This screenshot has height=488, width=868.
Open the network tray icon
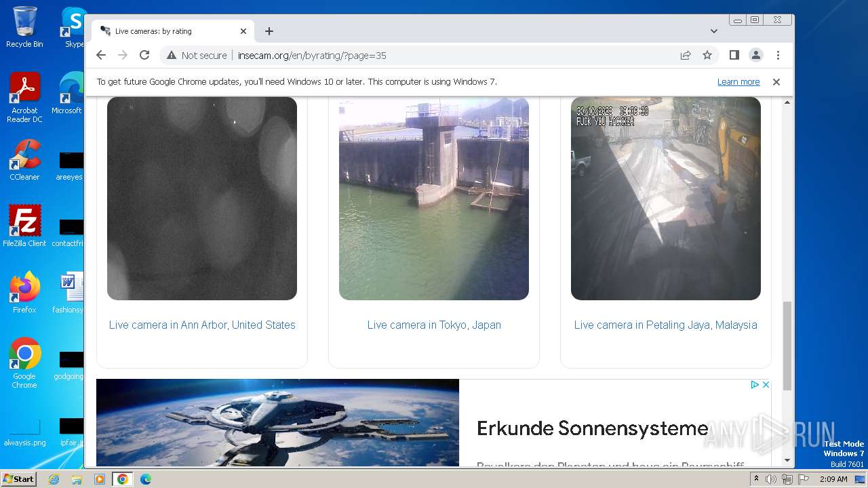tap(787, 479)
